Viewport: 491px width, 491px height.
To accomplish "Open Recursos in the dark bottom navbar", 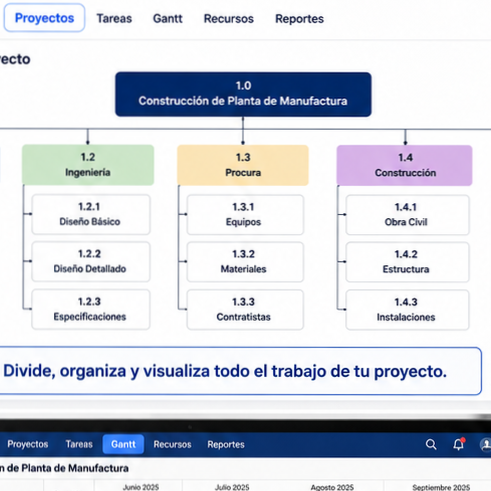I will pyautogui.click(x=172, y=444).
